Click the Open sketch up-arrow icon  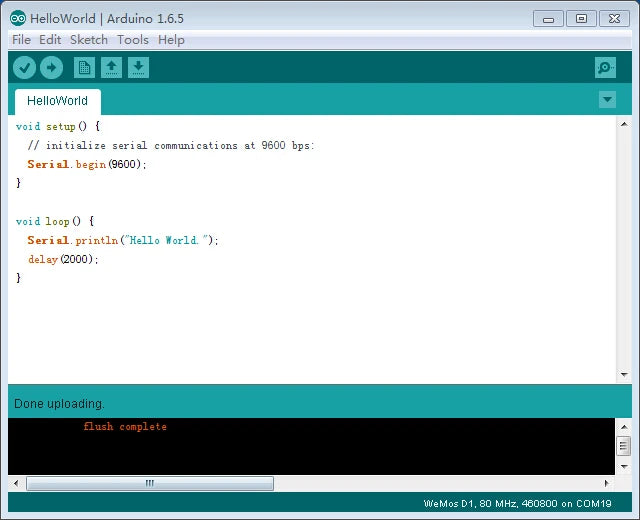112,67
